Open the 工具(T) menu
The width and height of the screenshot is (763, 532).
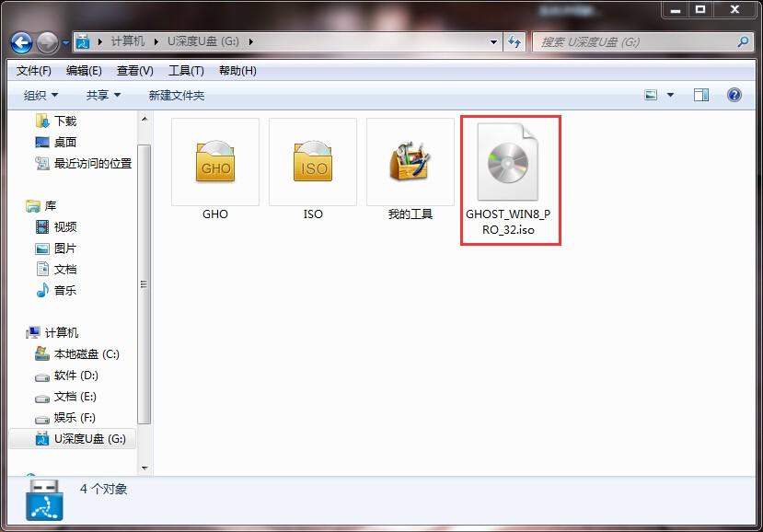186,71
